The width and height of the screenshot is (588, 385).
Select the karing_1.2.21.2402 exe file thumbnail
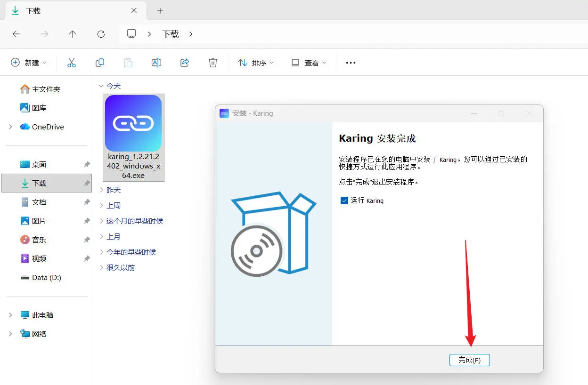(133, 137)
